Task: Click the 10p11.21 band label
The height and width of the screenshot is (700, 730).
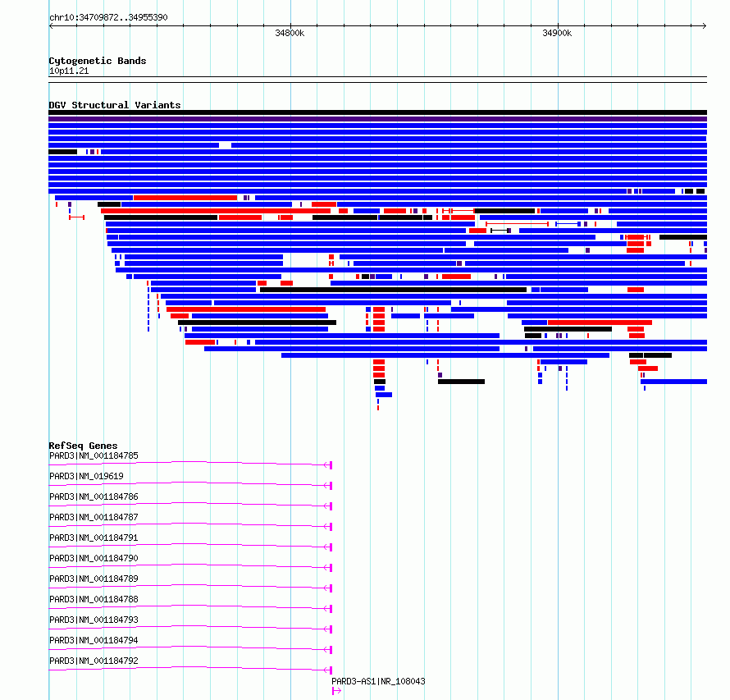Action: (x=69, y=71)
